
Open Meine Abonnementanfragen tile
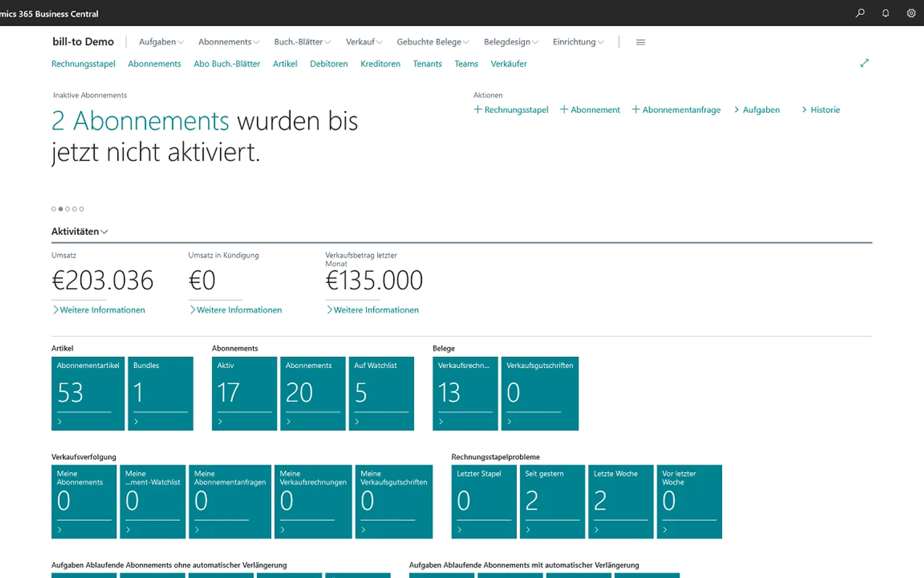230,502
